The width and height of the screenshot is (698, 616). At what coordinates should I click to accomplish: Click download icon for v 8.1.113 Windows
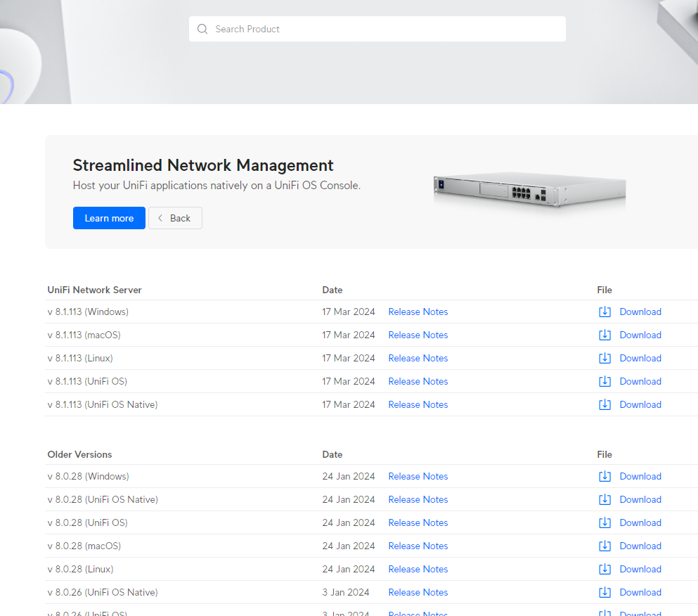605,312
